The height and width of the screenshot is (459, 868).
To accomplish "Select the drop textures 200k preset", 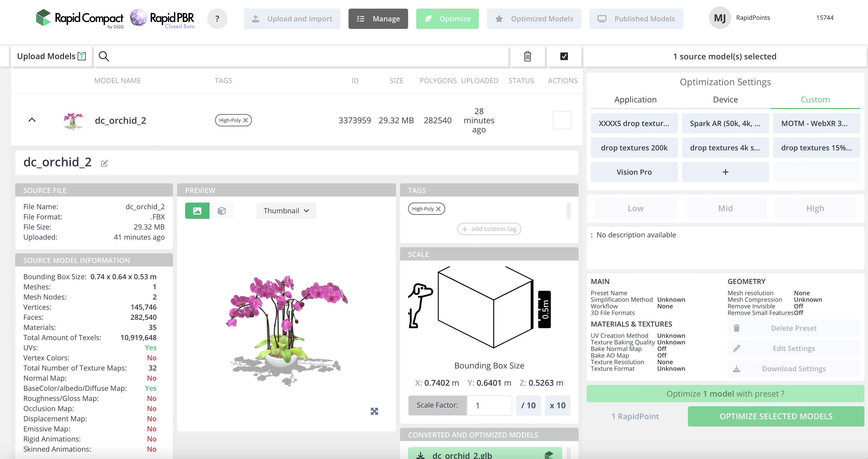I will pyautogui.click(x=634, y=148).
